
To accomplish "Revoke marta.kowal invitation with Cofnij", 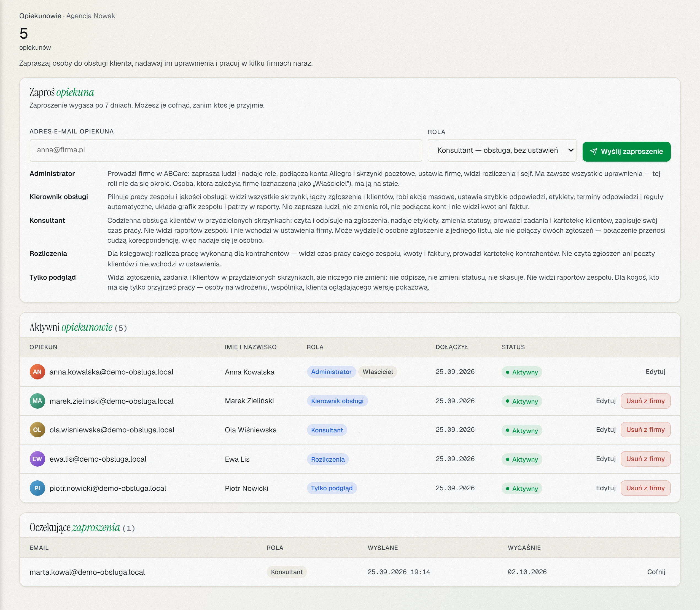I will [x=656, y=572].
